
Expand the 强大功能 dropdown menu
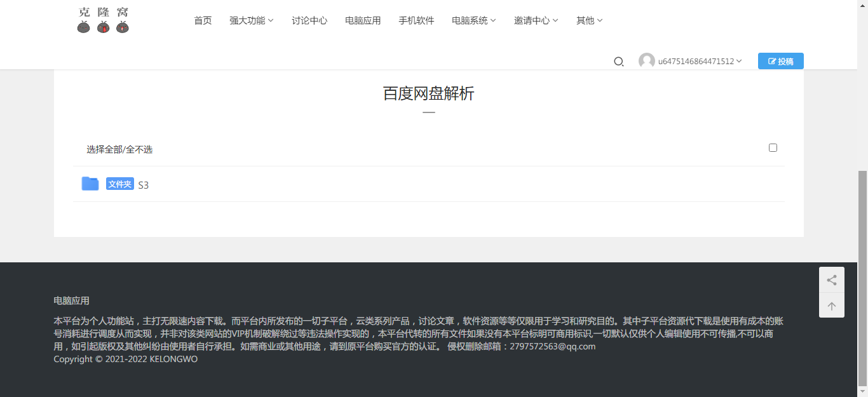(252, 20)
